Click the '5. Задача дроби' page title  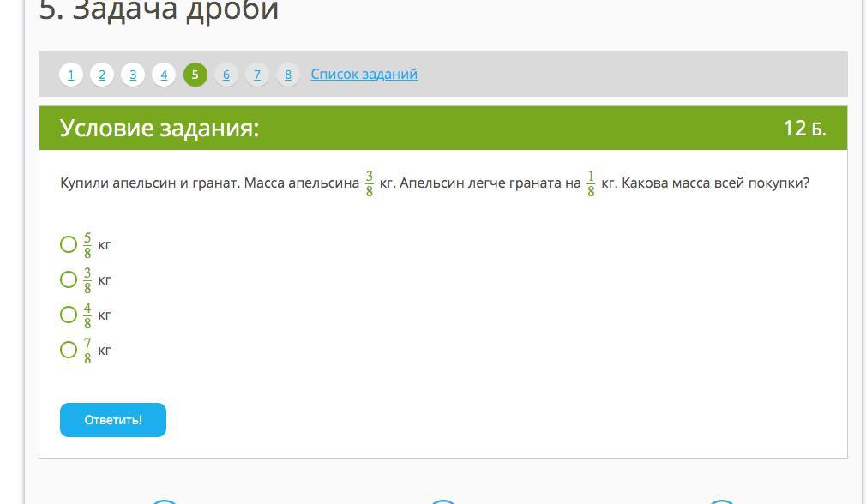coord(159,10)
